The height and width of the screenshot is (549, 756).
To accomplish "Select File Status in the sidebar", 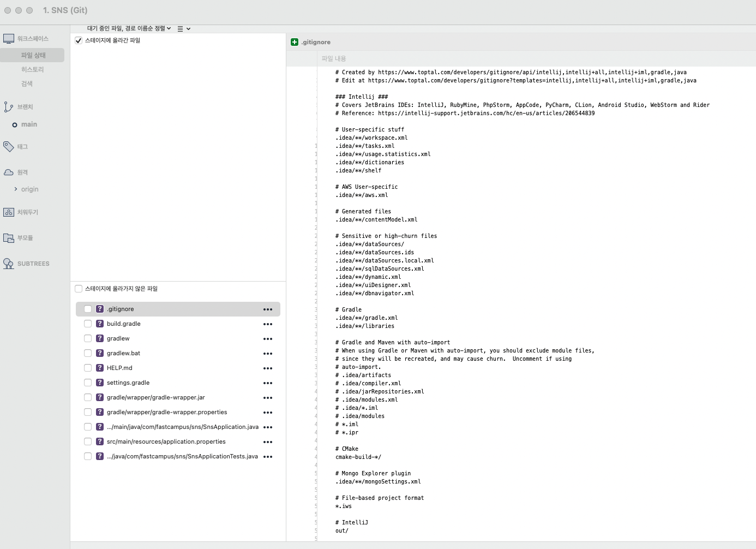I will click(x=33, y=55).
